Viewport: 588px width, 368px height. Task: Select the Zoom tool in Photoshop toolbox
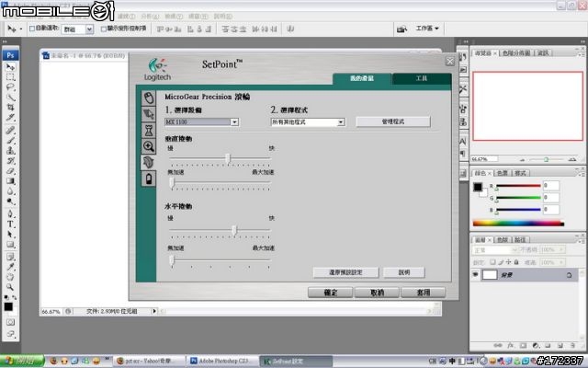(x=10, y=287)
